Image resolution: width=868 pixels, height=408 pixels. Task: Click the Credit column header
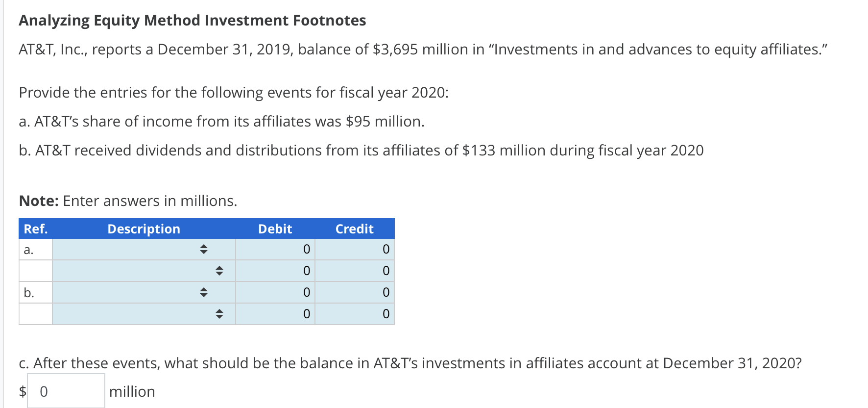tap(354, 229)
